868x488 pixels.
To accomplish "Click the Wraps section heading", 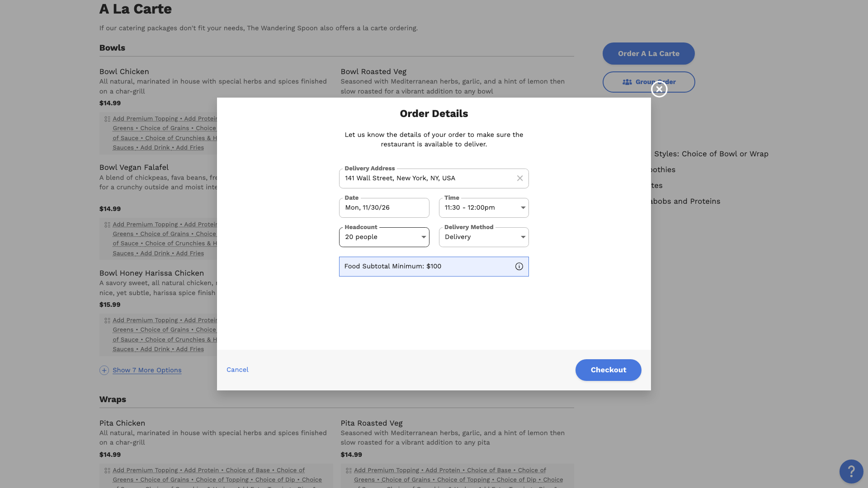I will [113, 399].
